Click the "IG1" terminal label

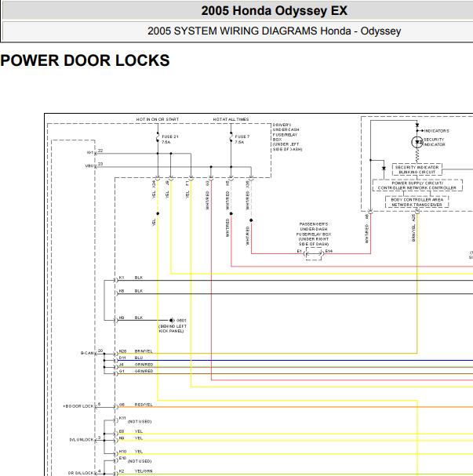[90, 153]
